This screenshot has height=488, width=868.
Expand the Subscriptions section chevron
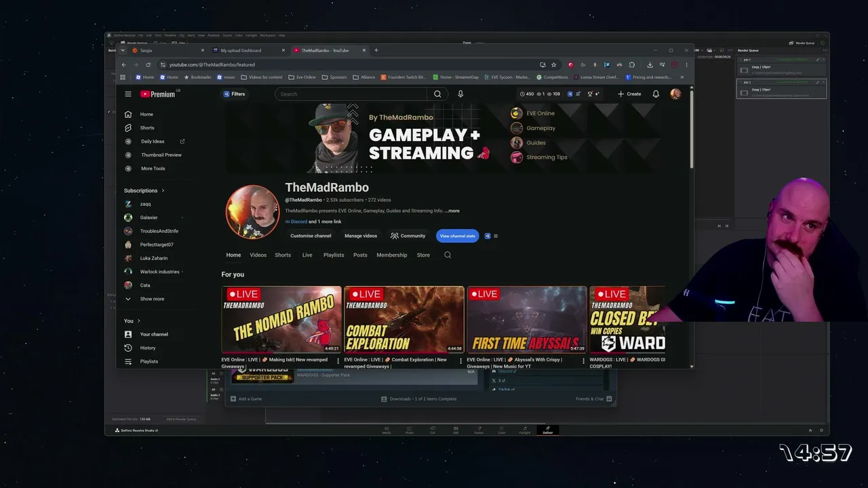coord(163,190)
